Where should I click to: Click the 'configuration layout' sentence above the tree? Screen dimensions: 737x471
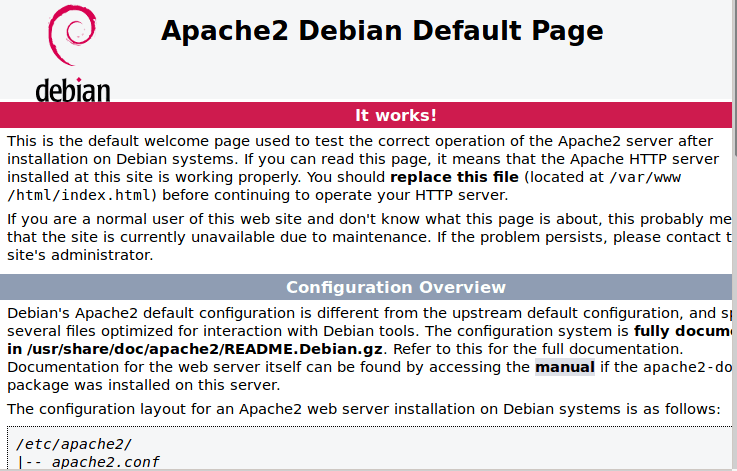coord(363,410)
